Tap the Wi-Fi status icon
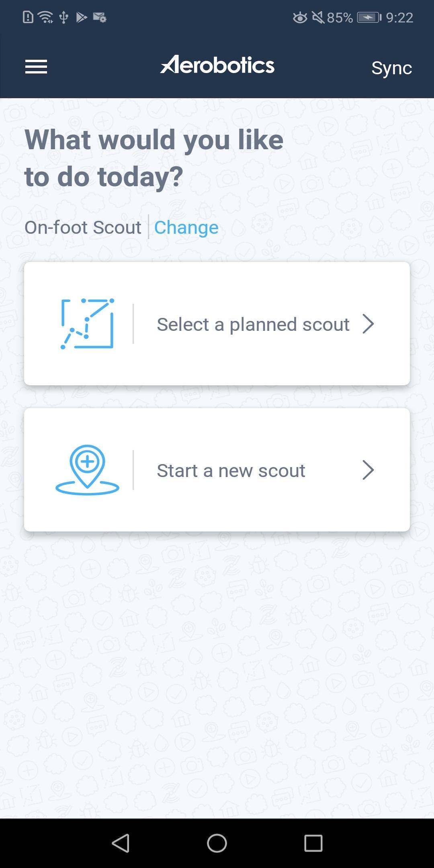The height and width of the screenshot is (868, 434). click(x=45, y=17)
